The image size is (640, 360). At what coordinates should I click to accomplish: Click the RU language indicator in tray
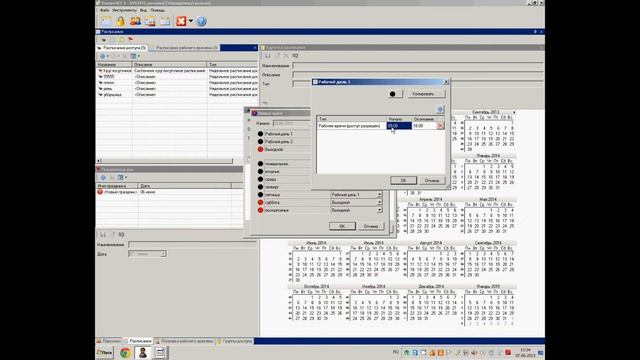(396, 352)
